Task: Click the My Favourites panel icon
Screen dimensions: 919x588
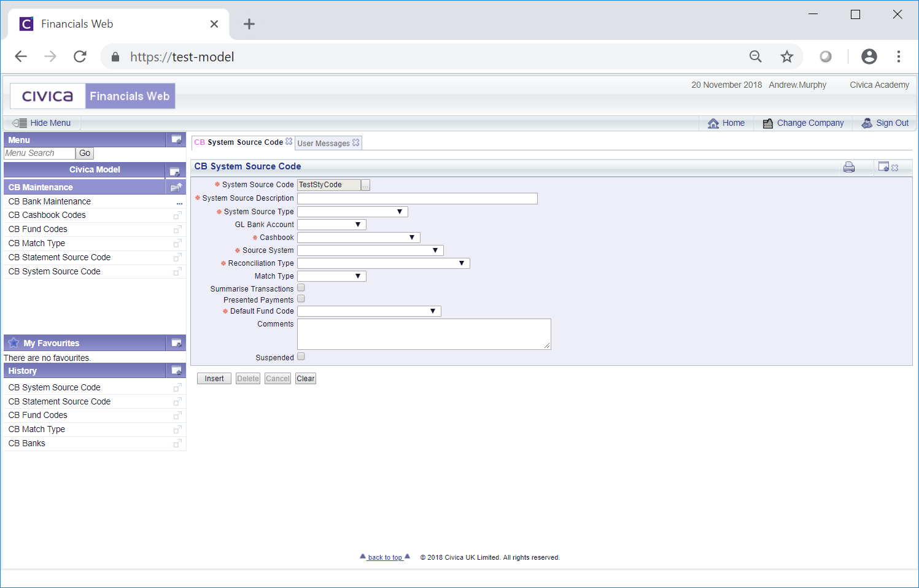Action: (176, 343)
